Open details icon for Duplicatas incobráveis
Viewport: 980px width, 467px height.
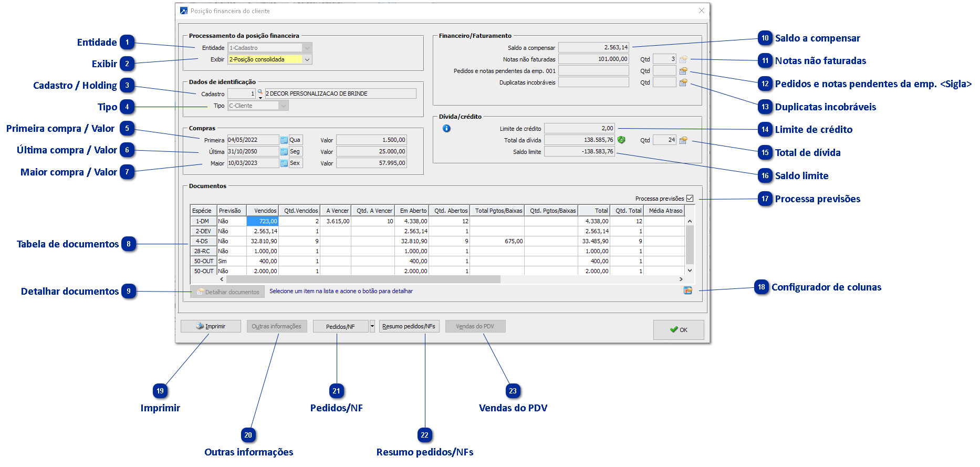point(683,82)
